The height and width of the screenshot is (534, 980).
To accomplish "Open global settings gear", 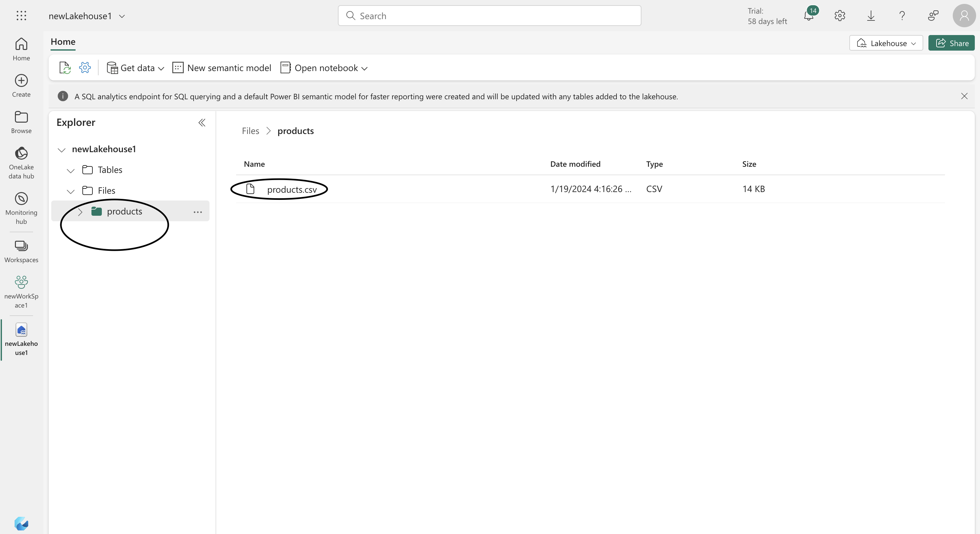I will 840,16.
